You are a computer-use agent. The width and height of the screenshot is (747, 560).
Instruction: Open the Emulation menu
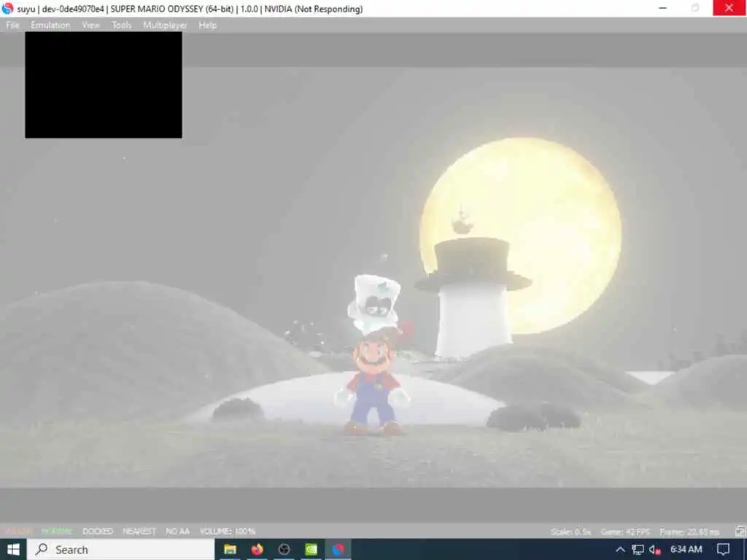pos(50,26)
